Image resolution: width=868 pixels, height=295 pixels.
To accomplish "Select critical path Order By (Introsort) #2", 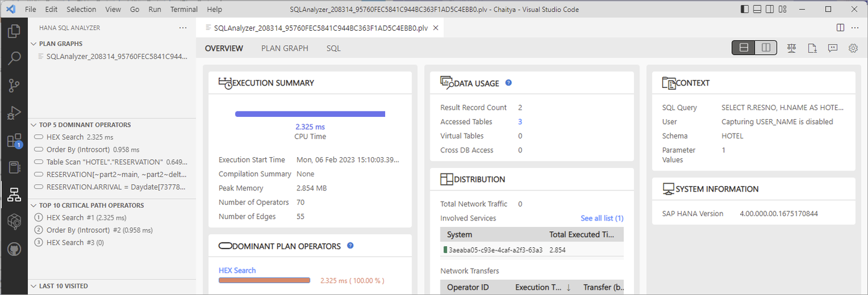I will [x=113, y=230].
